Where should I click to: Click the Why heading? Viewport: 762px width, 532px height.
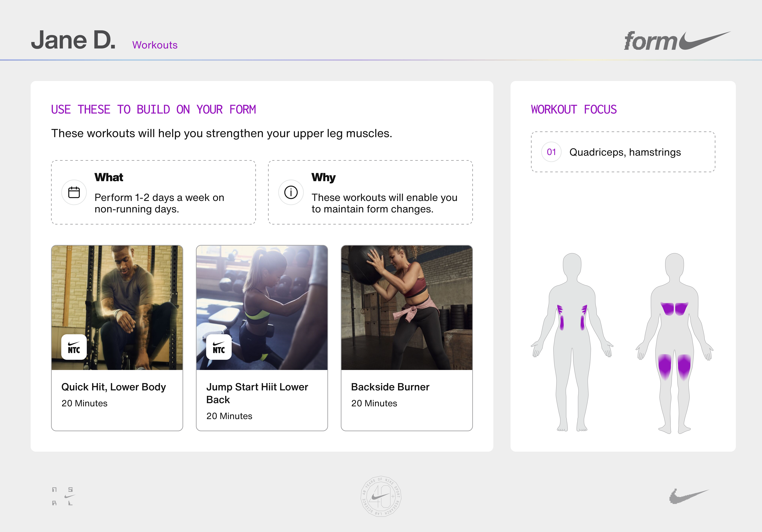[324, 178]
